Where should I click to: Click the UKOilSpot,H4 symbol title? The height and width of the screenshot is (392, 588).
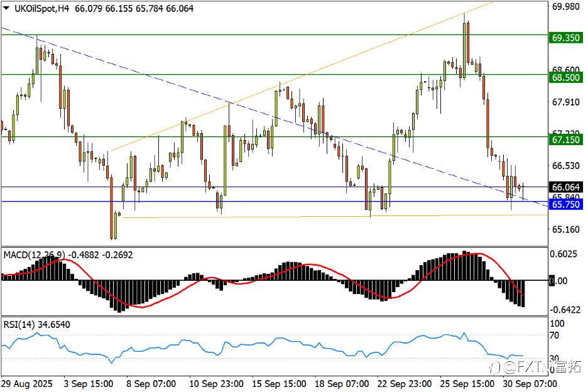point(41,8)
